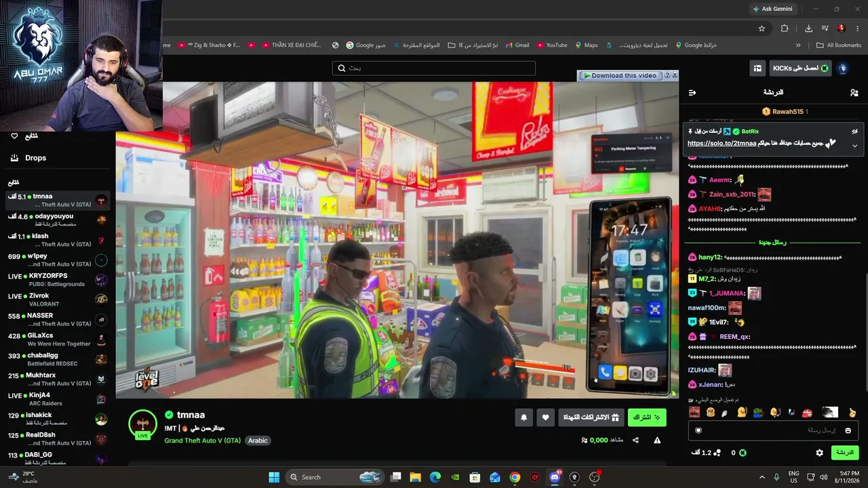868x488 pixels.
Task: Share the stream via share icon
Action: point(635,440)
